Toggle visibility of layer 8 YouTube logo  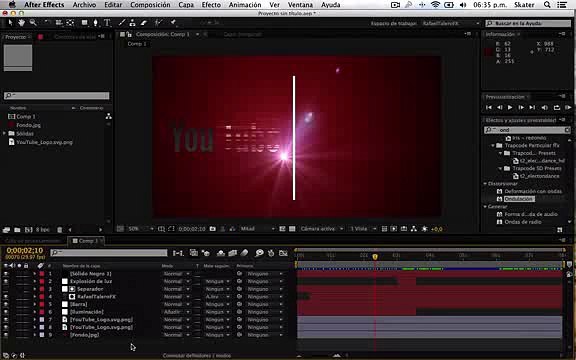pos(6,327)
